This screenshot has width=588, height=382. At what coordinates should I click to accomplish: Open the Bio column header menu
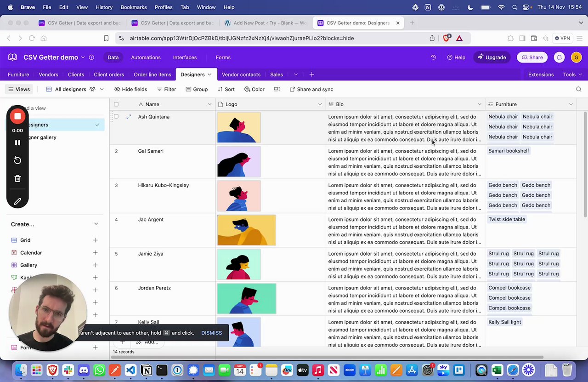pyautogui.click(x=479, y=104)
